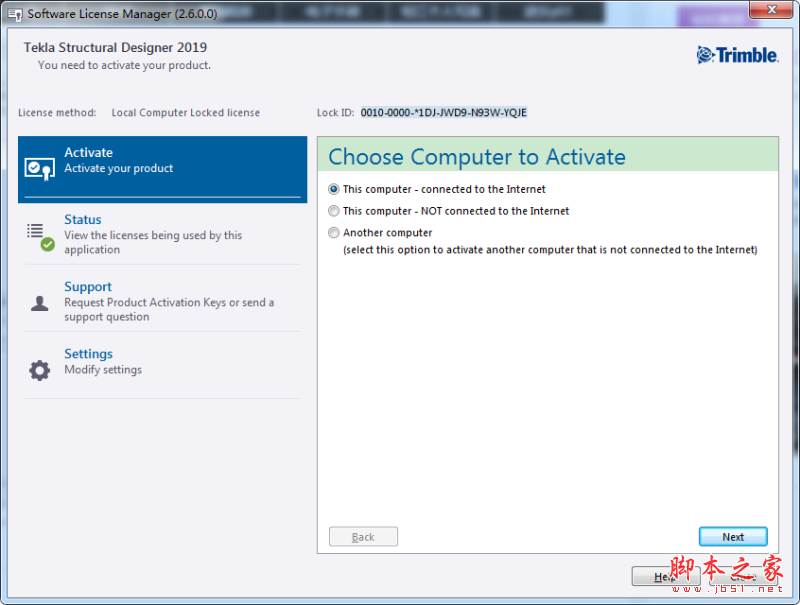The height and width of the screenshot is (605, 800).
Task: Click 'View the licenses being used' description
Action: 153,242
